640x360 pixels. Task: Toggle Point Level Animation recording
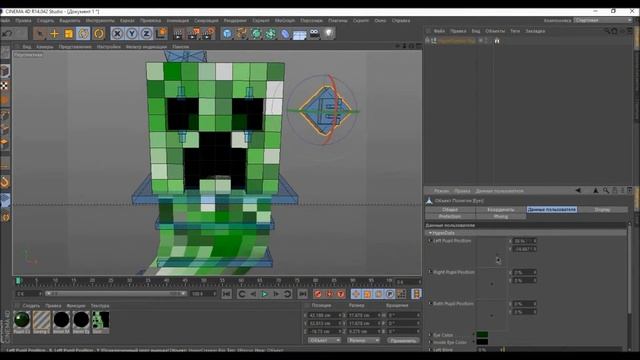(x=401, y=294)
